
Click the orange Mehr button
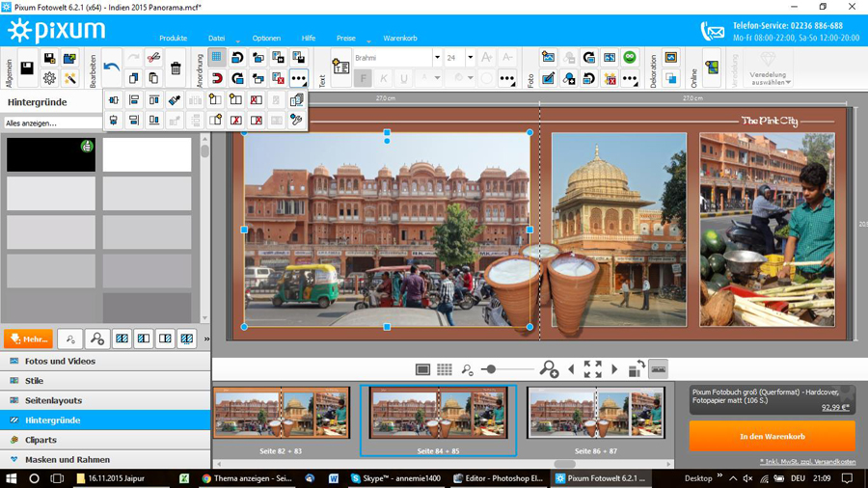coord(28,339)
